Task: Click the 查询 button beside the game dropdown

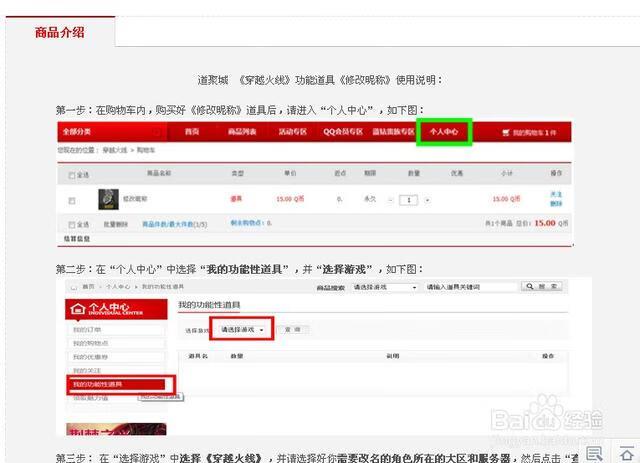Action: point(293,329)
